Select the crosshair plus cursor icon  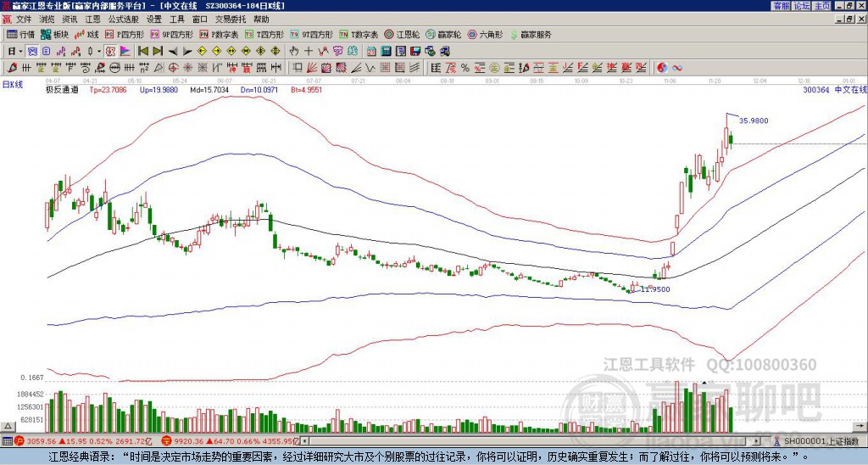click(x=309, y=52)
